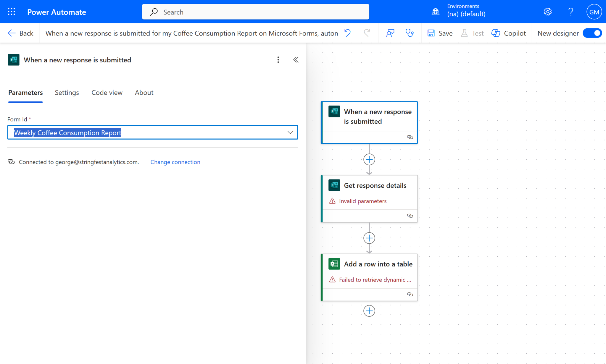This screenshot has height=364, width=606.
Task: Click the Save button
Action: 440,33
